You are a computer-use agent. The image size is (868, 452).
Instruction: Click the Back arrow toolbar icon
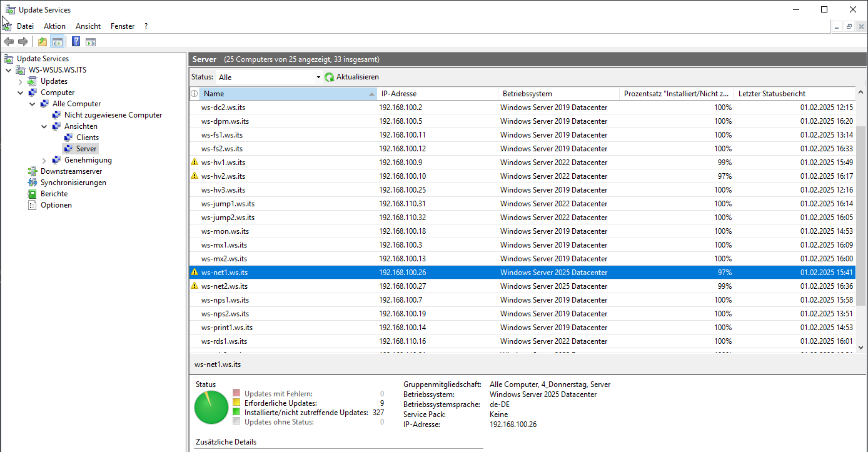(x=9, y=42)
